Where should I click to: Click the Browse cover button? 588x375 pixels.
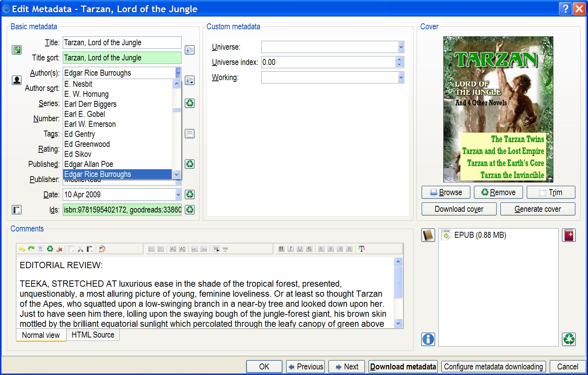pyautogui.click(x=446, y=193)
